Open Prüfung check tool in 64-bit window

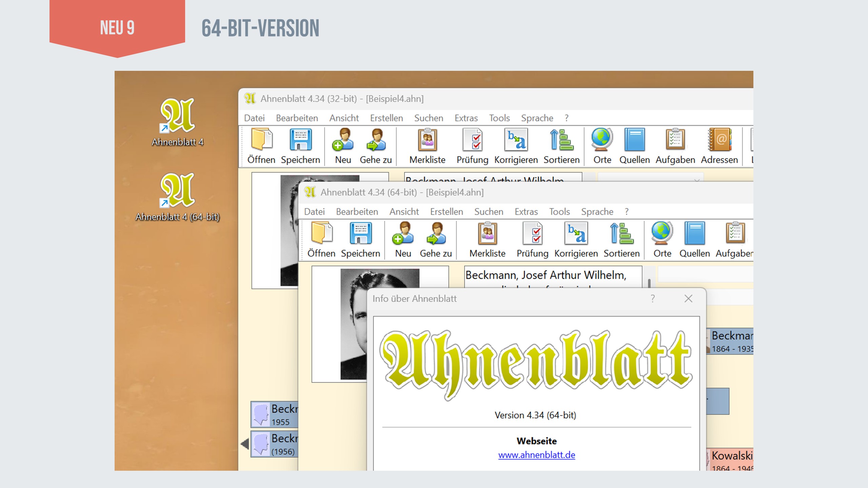coord(532,234)
